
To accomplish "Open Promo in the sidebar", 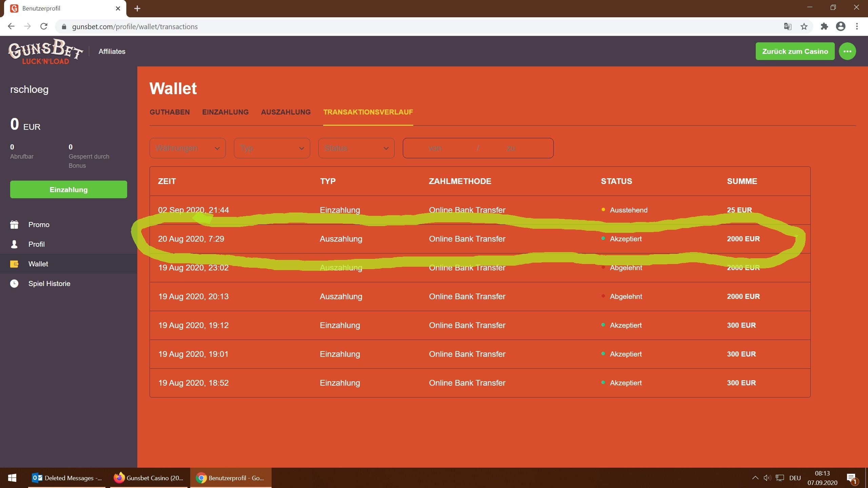I will [68, 225].
